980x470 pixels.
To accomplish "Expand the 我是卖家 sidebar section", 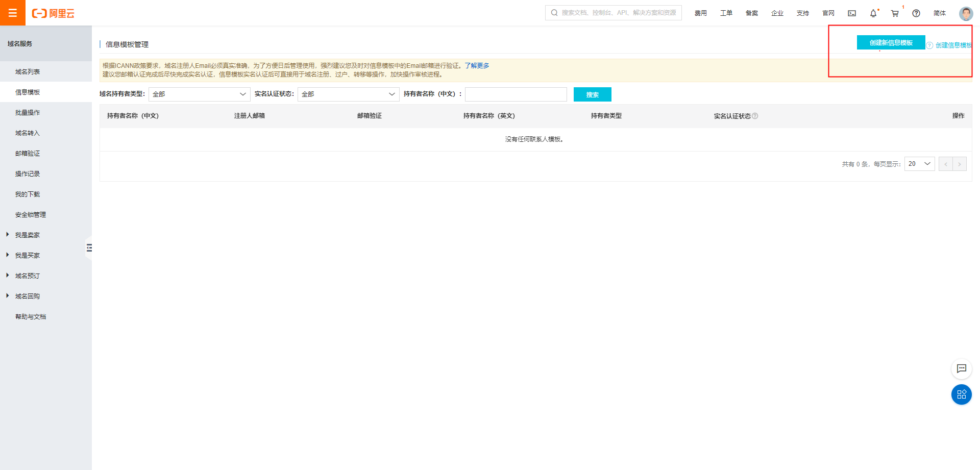I will (28, 235).
